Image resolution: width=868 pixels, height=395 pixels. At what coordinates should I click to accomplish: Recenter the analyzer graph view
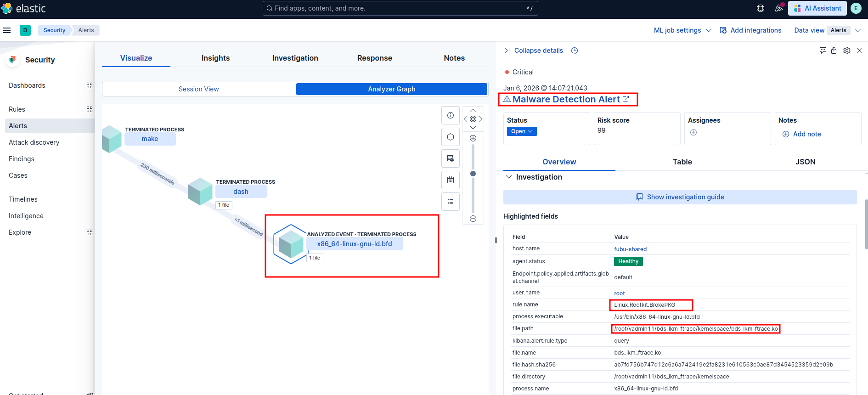473,119
